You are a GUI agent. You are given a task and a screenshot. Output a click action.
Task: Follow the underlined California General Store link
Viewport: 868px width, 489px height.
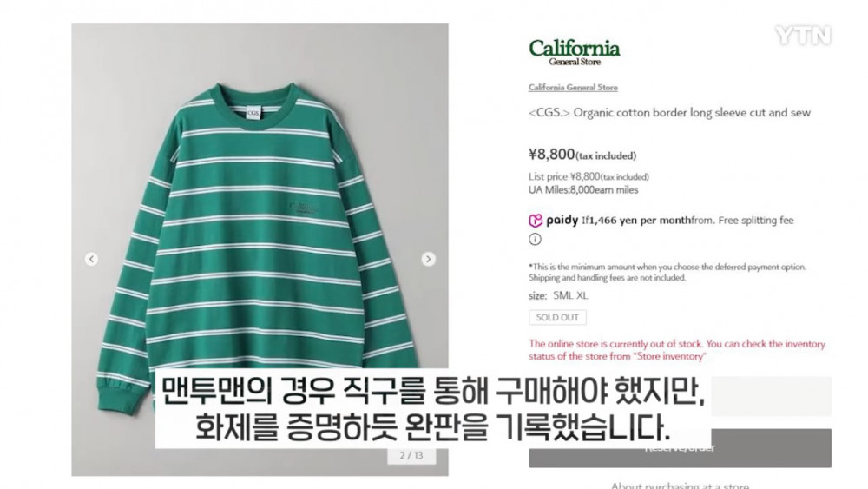pos(573,88)
